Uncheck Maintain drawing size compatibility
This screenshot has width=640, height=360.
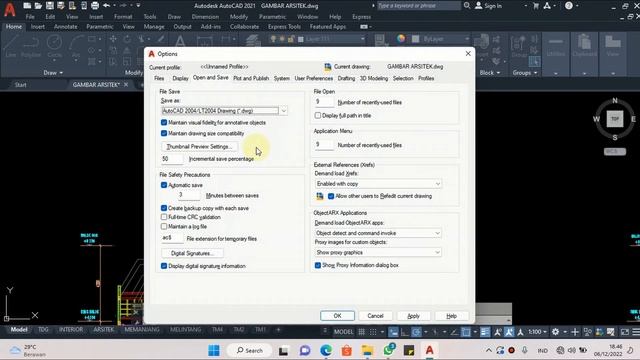(164, 133)
